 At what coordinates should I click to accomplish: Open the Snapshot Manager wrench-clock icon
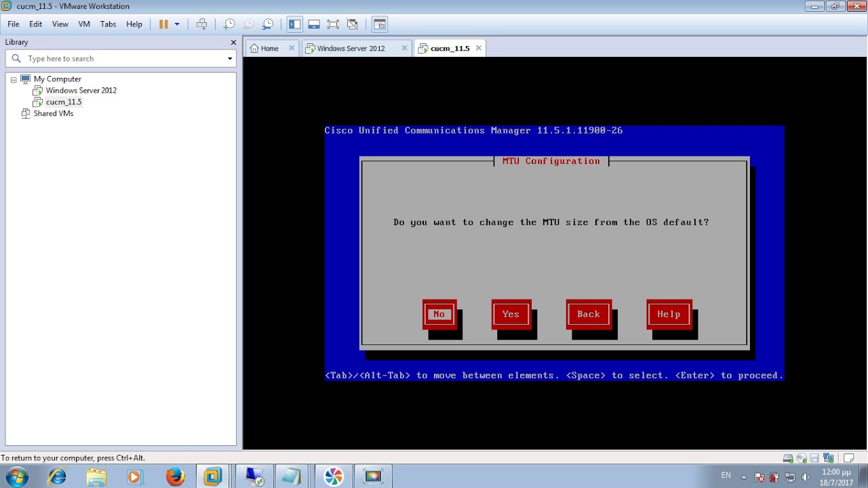coord(268,24)
